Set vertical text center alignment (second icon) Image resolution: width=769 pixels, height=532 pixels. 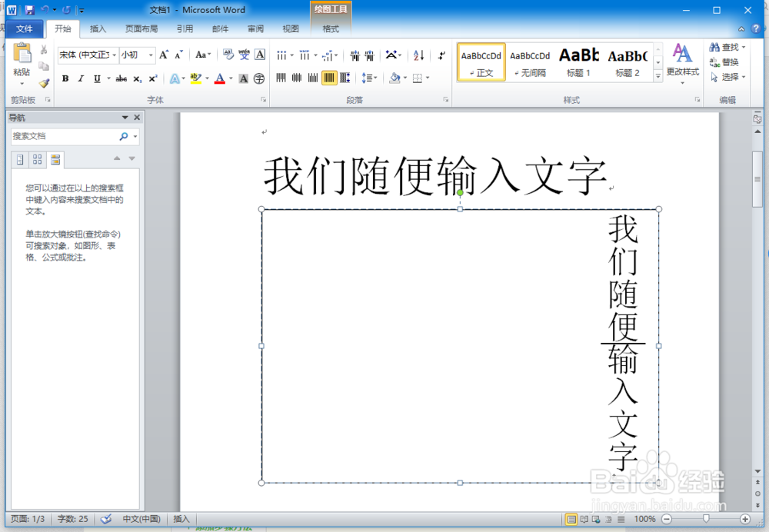coord(297,78)
